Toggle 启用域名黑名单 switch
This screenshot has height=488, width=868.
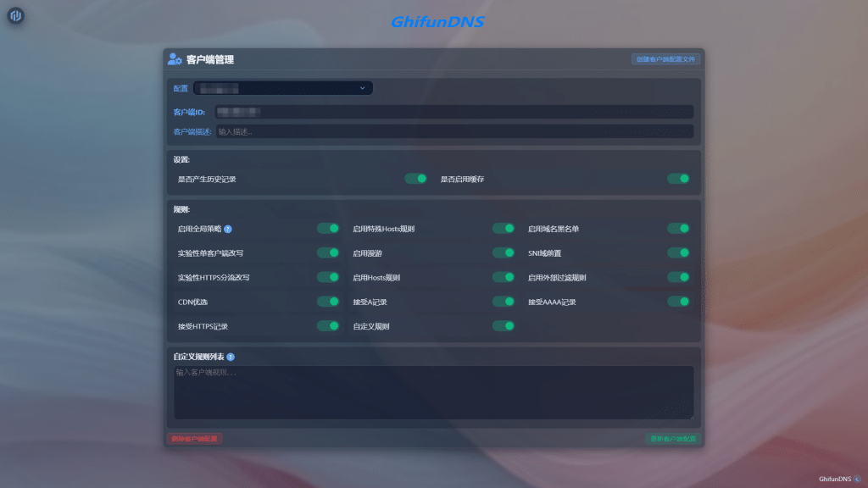678,229
